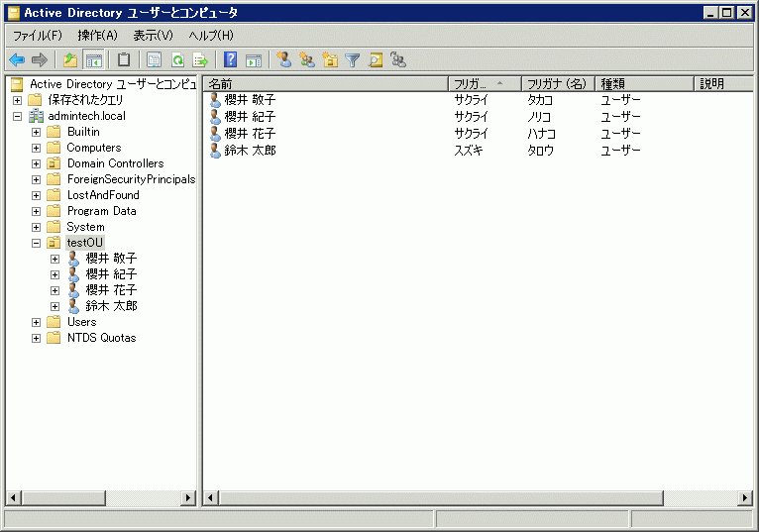
Task: Select the LostAndFound tree item
Action: pyautogui.click(x=103, y=195)
